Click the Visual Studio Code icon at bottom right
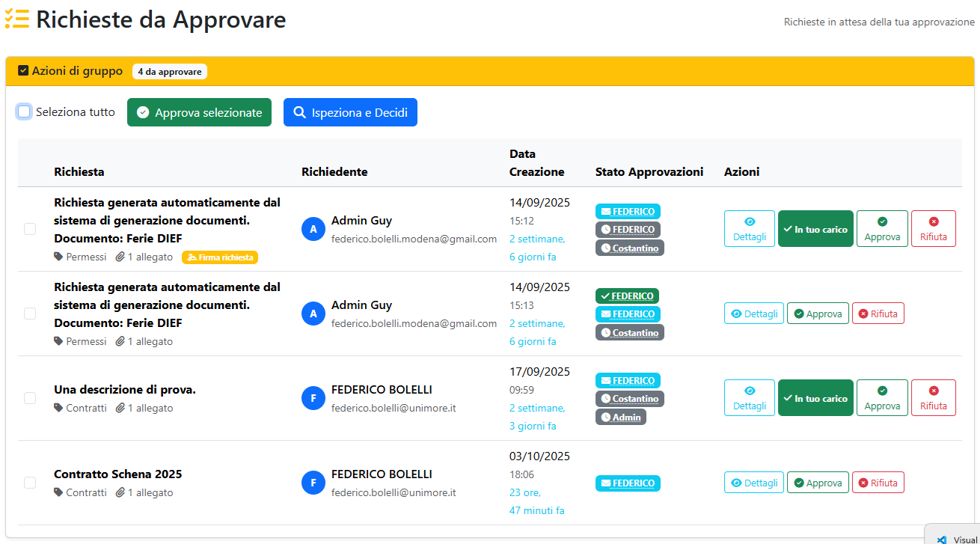 [942, 539]
